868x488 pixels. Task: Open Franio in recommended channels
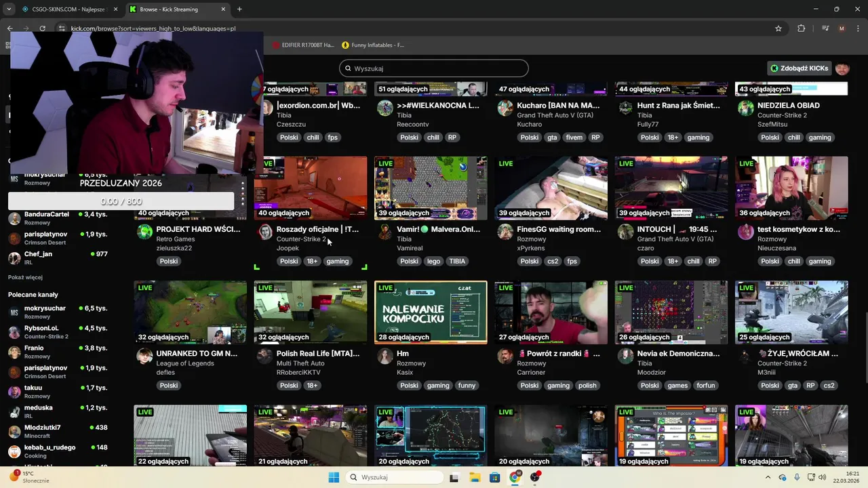(59, 352)
